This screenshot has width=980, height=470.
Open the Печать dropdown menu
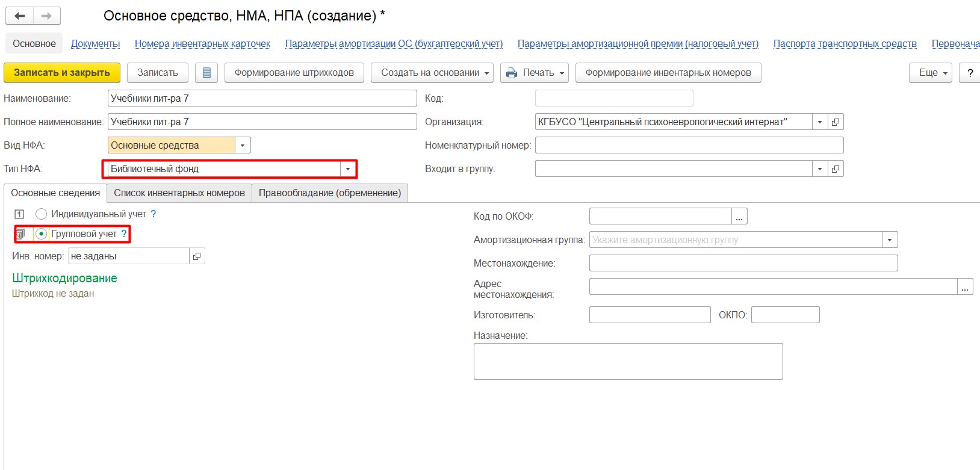(x=535, y=73)
